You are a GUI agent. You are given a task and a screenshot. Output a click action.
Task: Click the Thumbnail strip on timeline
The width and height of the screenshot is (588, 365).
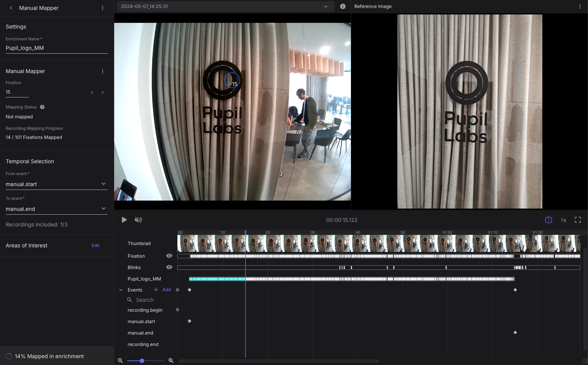coord(379,244)
